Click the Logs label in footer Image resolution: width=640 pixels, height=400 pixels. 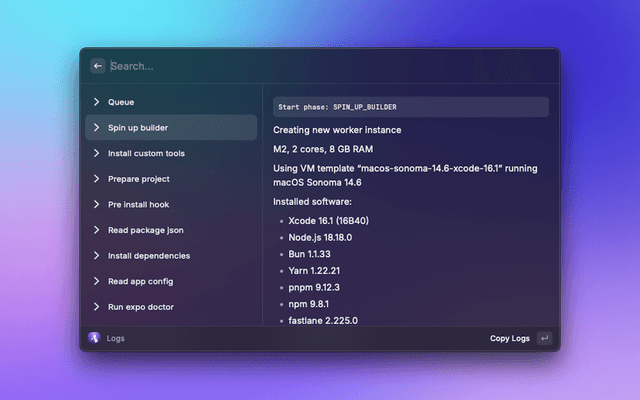[116, 338]
